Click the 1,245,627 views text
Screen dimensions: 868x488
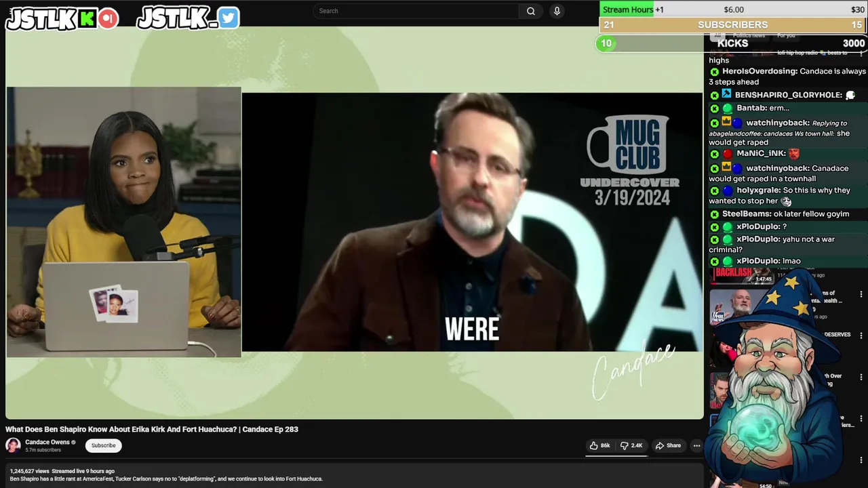(x=29, y=471)
